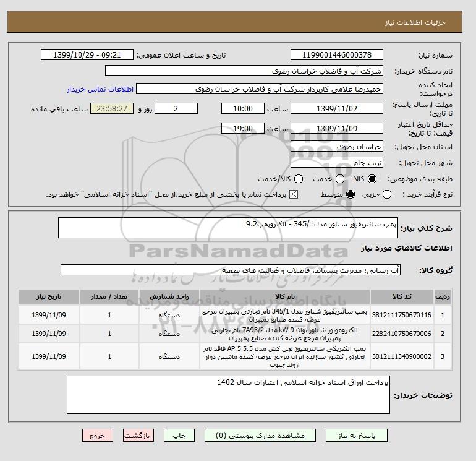Click the buyer organization name field

point(244,71)
